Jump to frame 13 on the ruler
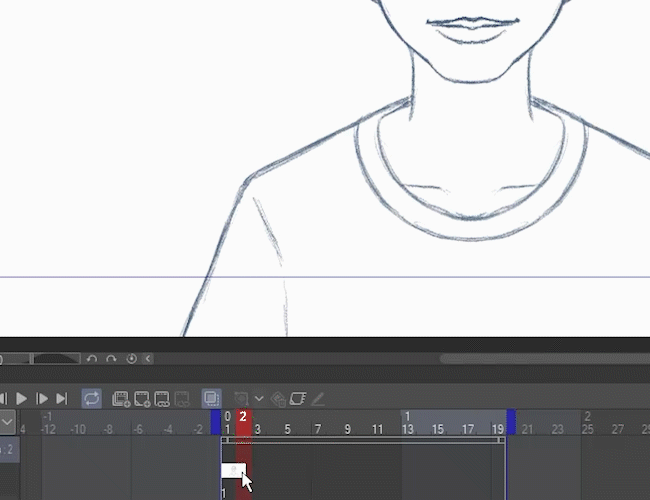This screenshot has width=650, height=500. (x=407, y=429)
